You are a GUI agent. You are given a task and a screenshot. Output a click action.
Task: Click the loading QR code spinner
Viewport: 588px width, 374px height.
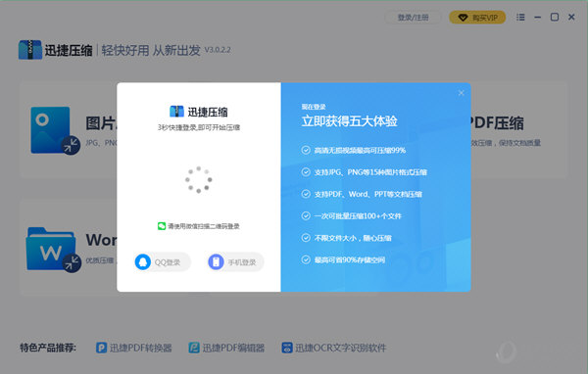tap(198, 180)
